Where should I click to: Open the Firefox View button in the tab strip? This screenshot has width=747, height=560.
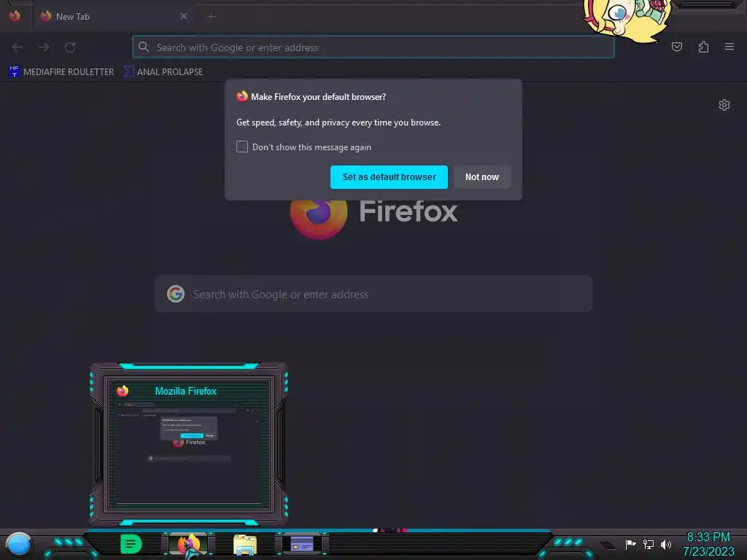tap(15, 16)
